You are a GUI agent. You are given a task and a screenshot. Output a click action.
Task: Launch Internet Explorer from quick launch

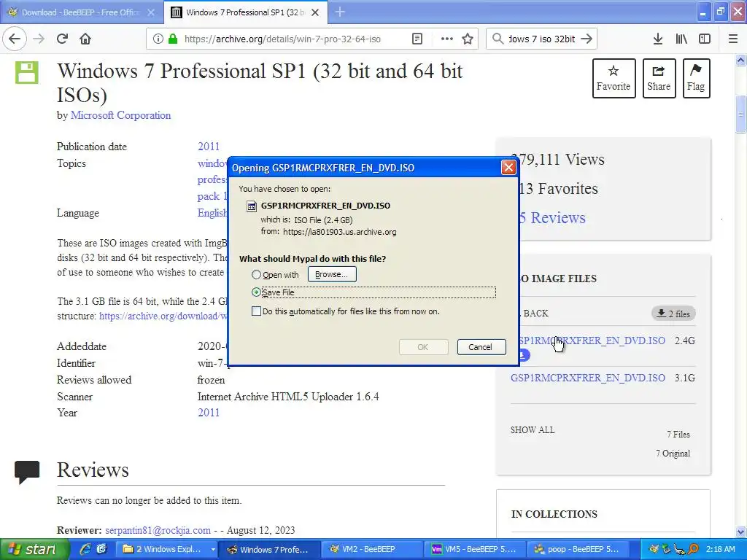pos(85,549)
